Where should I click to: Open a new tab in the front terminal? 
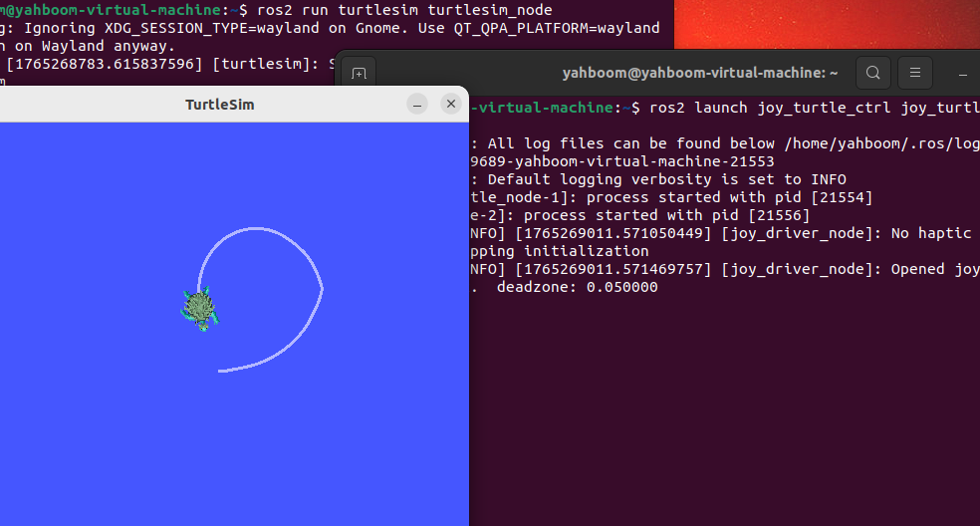(359, 73)
